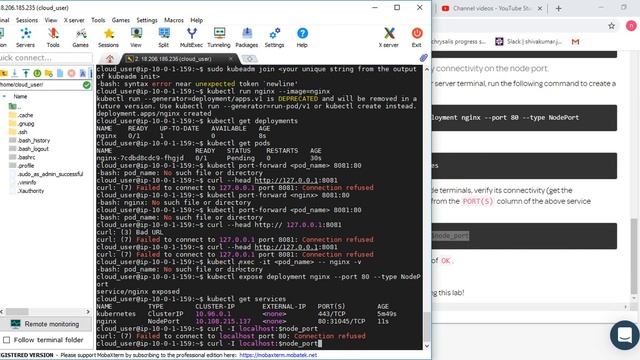Click the Remote monitoring button

[46, 324]
